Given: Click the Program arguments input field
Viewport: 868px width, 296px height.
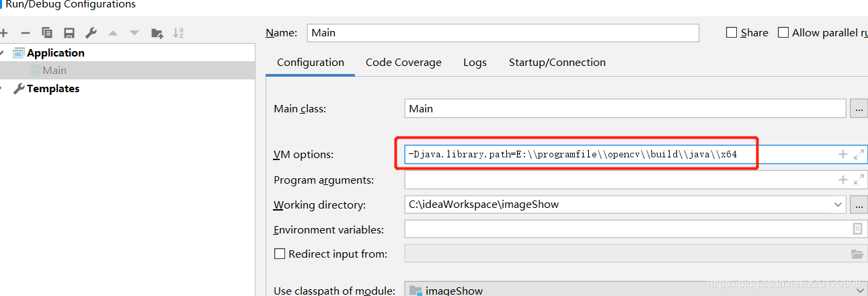Looking at the screenshot, I should click(x=619, y=180).
